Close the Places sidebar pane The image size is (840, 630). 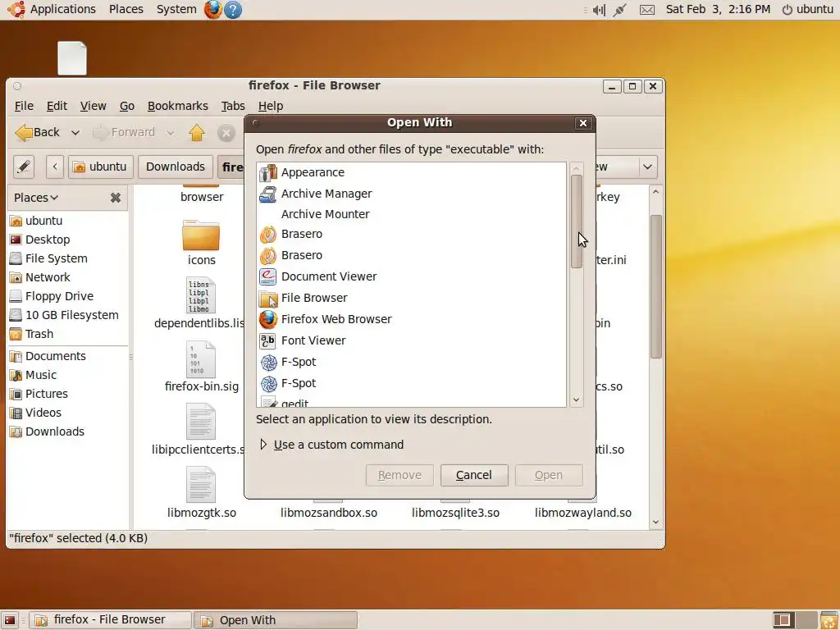pyautogui.click(x=115, y=198)
